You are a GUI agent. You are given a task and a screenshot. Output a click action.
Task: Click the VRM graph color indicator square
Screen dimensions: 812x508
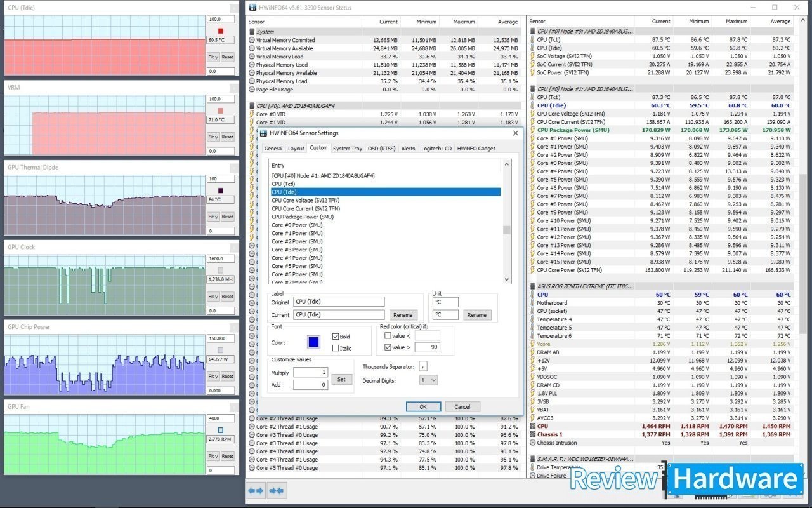221,110
